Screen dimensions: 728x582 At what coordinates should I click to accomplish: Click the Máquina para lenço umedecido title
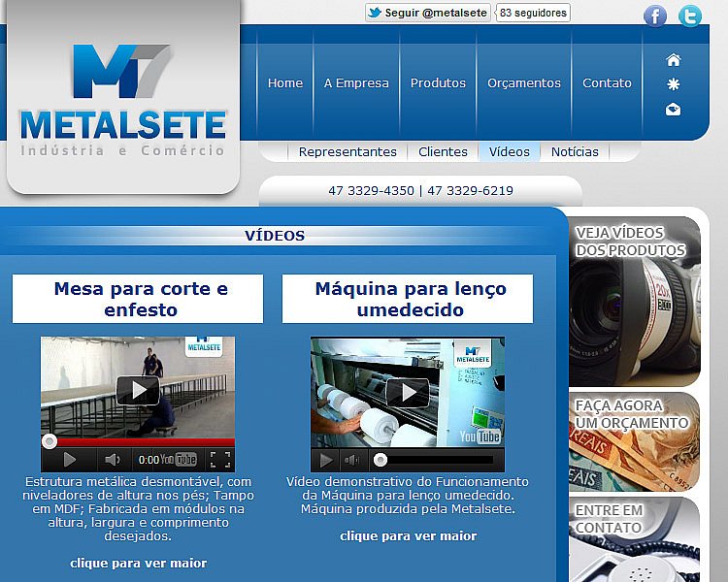click(408, 299)
